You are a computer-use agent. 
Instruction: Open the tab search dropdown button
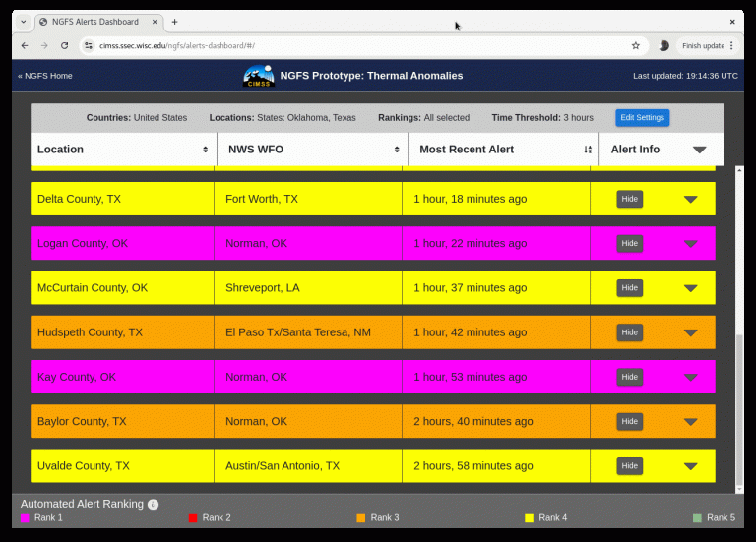tap(24, 21)
